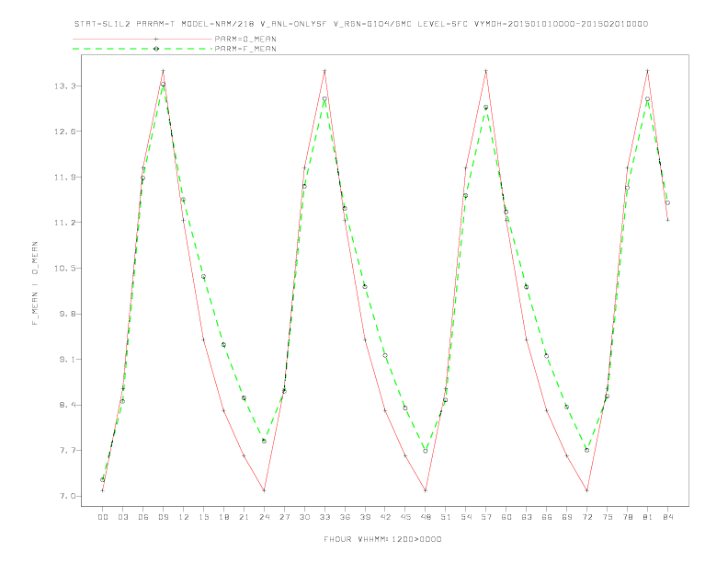Click x-axis tick label 30
Screen dimensions: 728x563
click(304, 517)
